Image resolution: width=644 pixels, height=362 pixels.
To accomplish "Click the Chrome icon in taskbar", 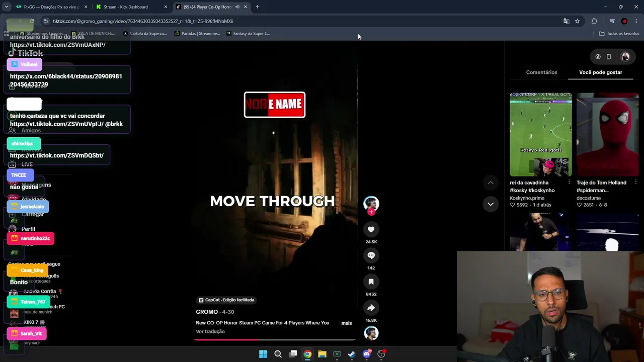I will (307, 354).
